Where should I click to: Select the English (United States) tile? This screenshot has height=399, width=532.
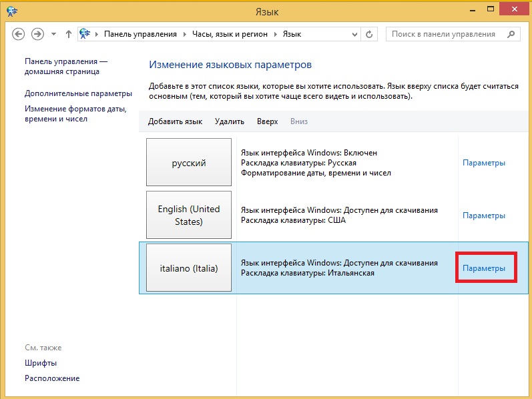click(189, 215)
